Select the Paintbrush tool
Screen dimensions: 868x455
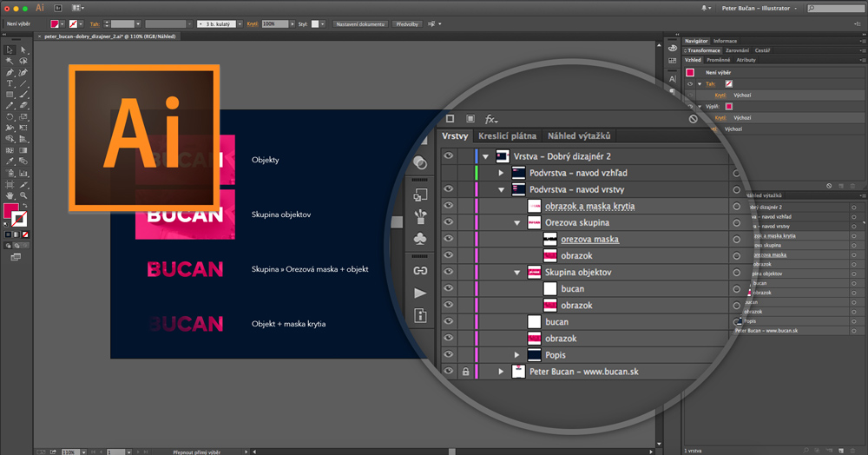click(23, 95)
